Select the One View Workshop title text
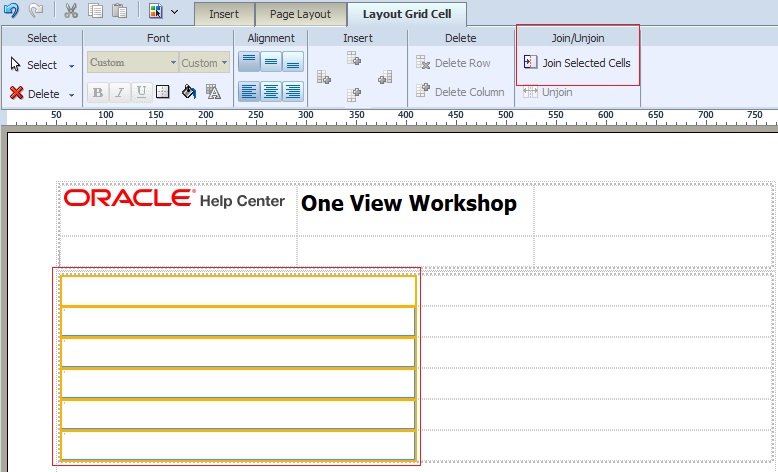This screenshot has height=472, width=778. [409, 203]
